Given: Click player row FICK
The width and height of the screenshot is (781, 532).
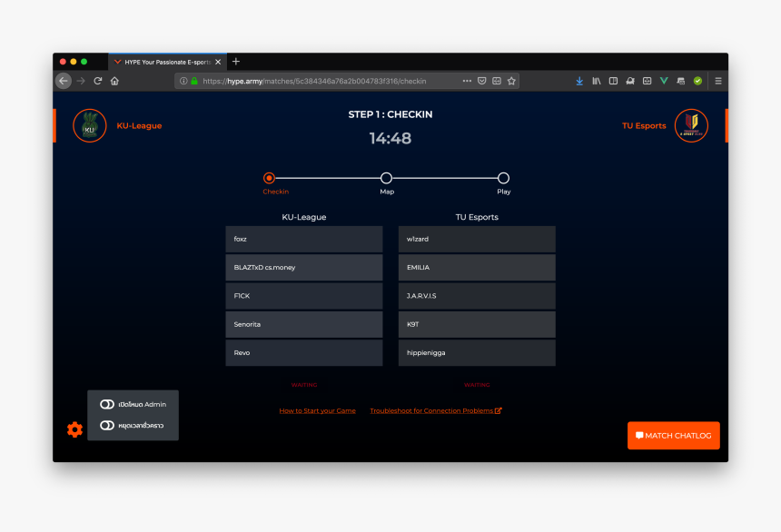Looking at the screenshot, I should click(x=304, y=296).
